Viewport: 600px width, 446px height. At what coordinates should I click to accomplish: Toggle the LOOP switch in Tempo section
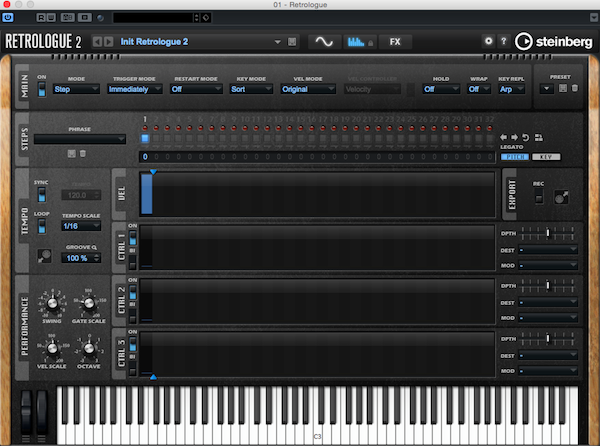42,226
